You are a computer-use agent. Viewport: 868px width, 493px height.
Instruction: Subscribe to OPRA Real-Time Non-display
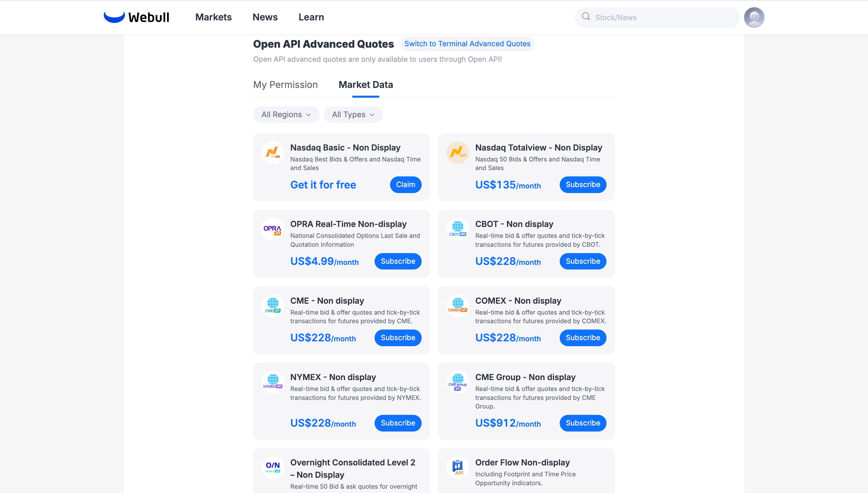click(398, 261)
